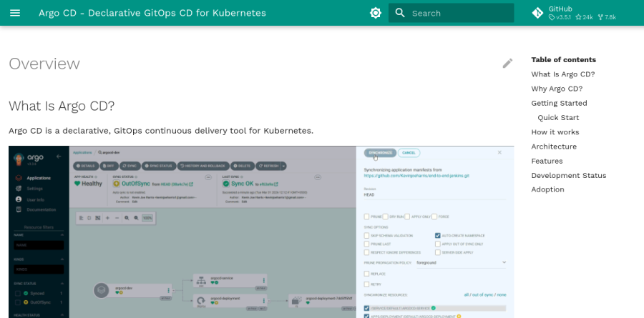Open Applications in the Argo sidebar
Image resolution: width=644 pixels, height=318 pixels.
39,178
